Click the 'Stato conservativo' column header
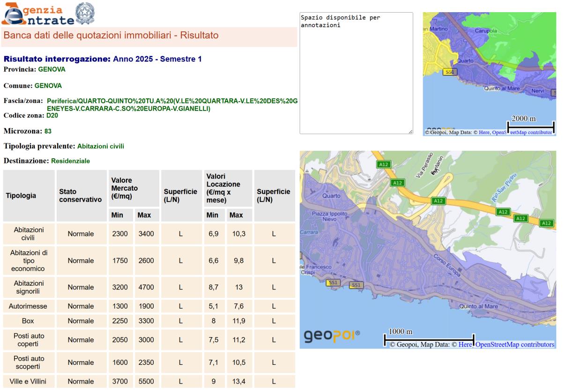Screen dimensions: 565x392 click(80, 196)
